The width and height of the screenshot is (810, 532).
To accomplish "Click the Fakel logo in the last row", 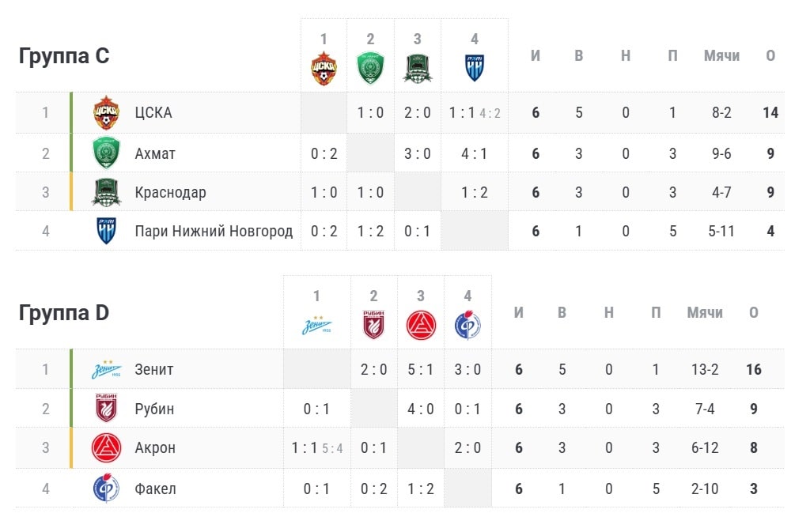I will (107, 489).
